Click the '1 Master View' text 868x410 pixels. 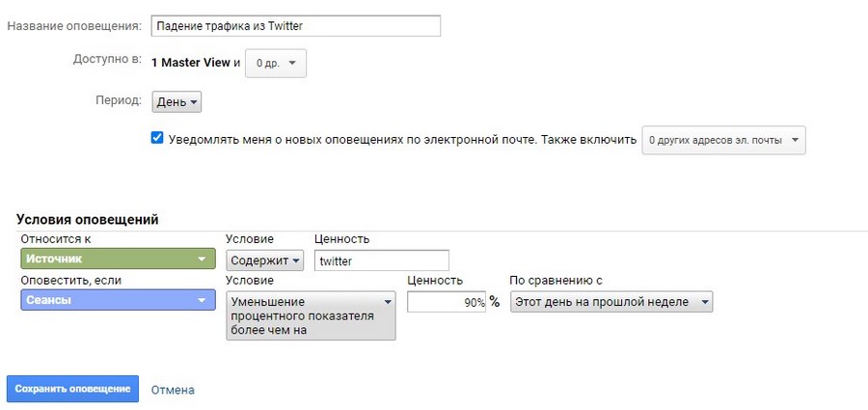pos(190,63)
